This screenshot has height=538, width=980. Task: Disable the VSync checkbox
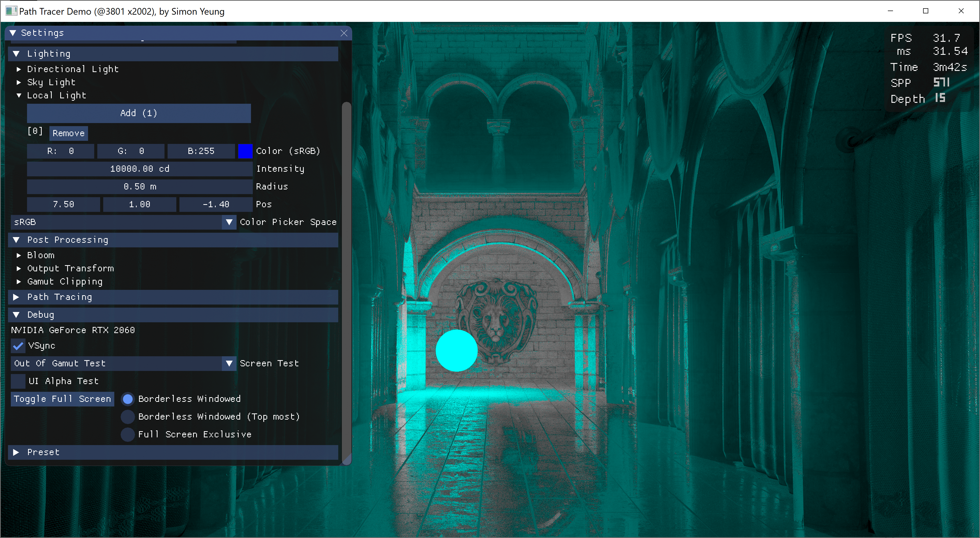(18, 346)
